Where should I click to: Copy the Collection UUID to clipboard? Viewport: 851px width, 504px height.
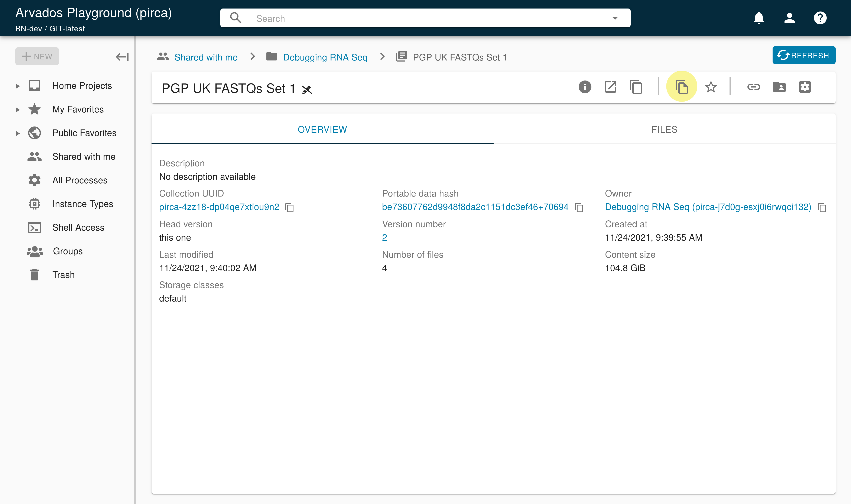point(290,208)
